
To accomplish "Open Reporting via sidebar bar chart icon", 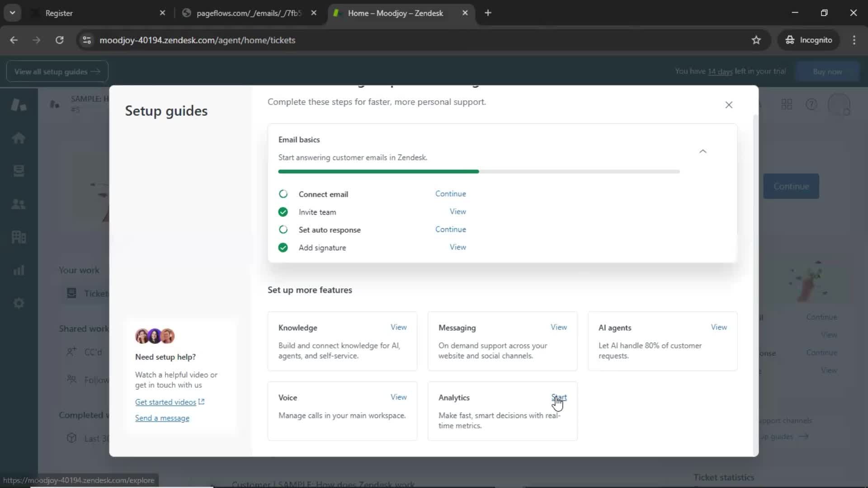I will tap(19, 270).
